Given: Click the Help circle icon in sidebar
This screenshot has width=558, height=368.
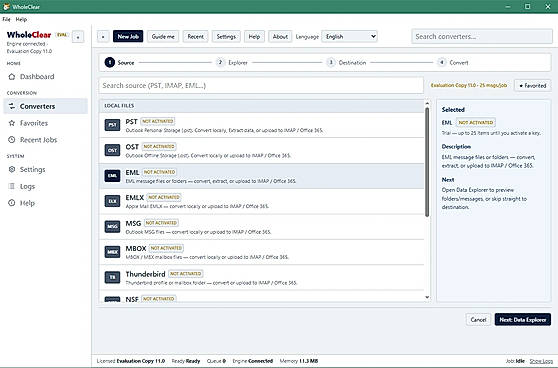Looking at the screenshot, I should click(12, 203).
